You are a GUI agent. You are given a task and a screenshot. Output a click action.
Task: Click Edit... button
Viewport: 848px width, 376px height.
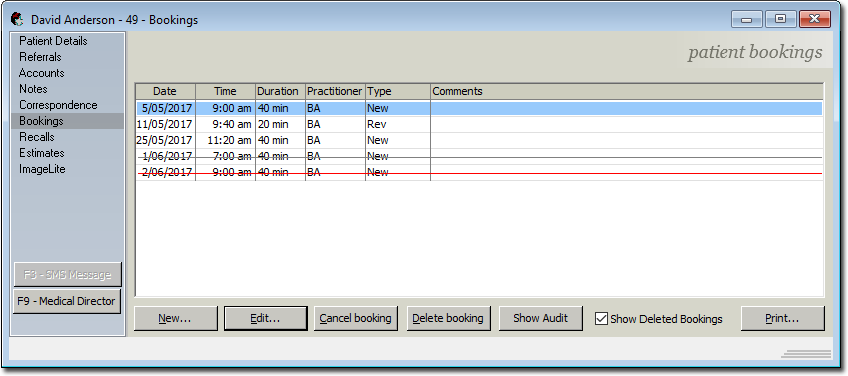[x=266, y=318]
